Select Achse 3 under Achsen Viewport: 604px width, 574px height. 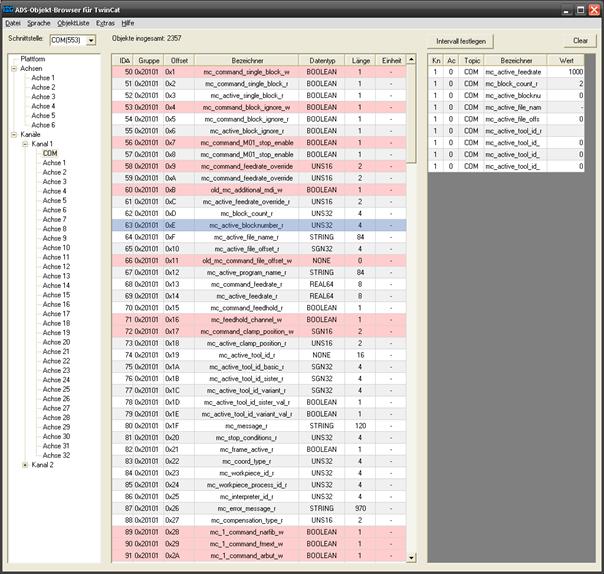pyautogui.click(x=43, y=97)
